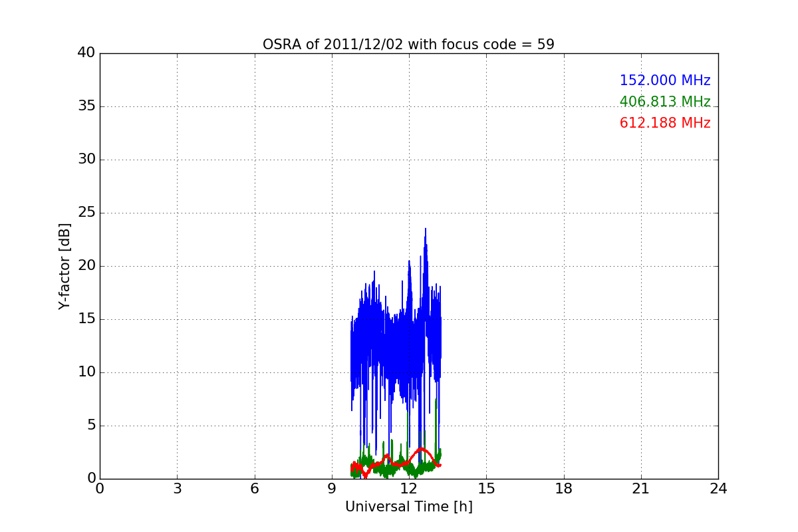The width and height of the screenshot is (798, 532).
Task: Click the y-axis tick label 30
Action: coord(86,159)
